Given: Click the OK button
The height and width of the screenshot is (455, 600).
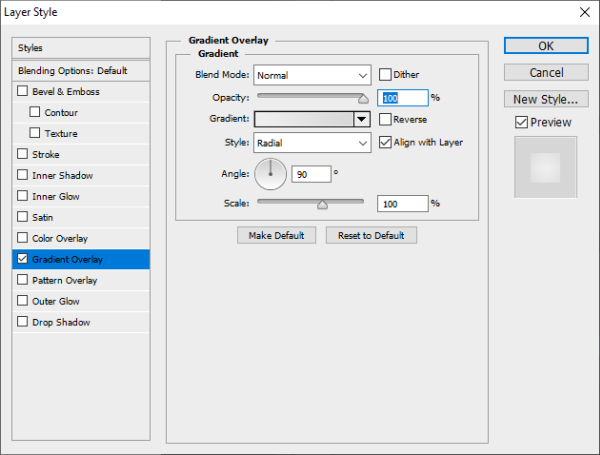Looking at the screenshot, I should pos(546,46).
